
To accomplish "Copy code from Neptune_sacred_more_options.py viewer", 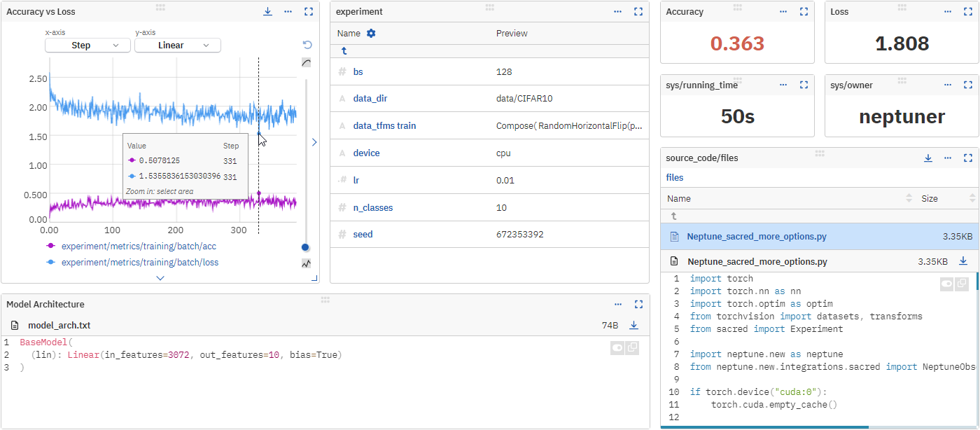I will (963, 284).
